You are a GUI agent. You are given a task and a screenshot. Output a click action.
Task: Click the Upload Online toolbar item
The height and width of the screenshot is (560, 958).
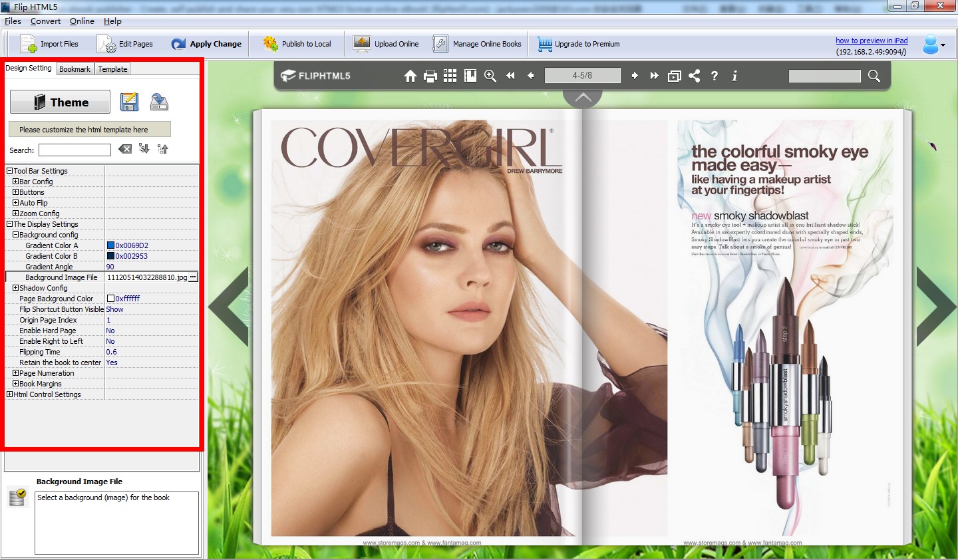click(x=387, y=44)
